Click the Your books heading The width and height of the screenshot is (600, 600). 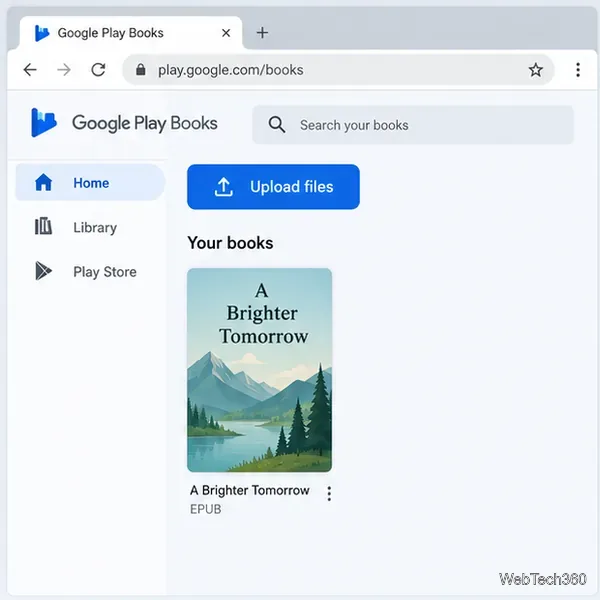tap(230, 243)
